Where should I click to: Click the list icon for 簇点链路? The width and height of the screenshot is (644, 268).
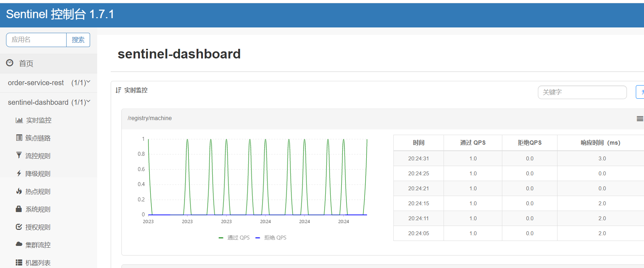point(19,138)
